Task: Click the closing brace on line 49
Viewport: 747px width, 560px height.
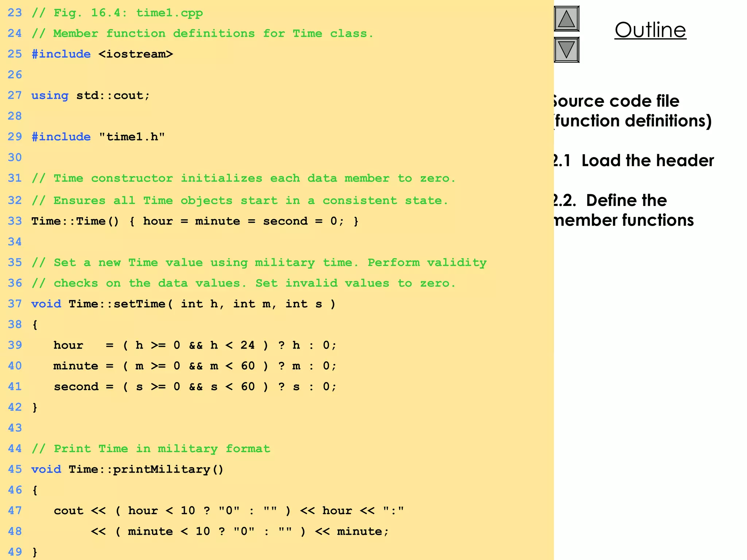Action: click(x=35, y=552)
